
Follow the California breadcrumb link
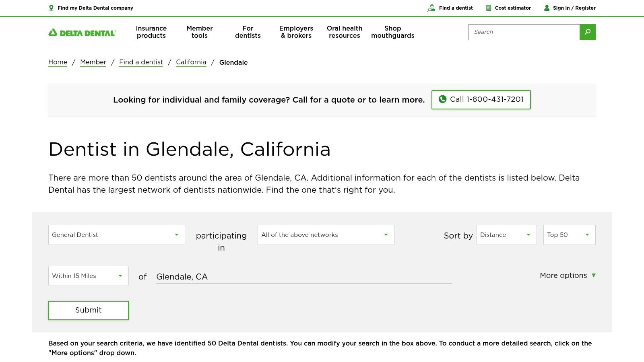pyautogui.click(x=191, y=62)
